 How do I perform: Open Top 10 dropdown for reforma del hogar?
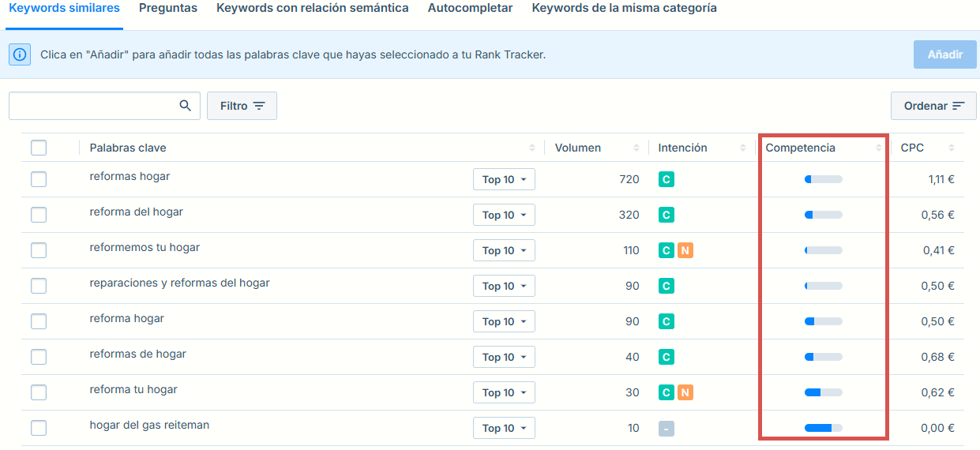504,215
